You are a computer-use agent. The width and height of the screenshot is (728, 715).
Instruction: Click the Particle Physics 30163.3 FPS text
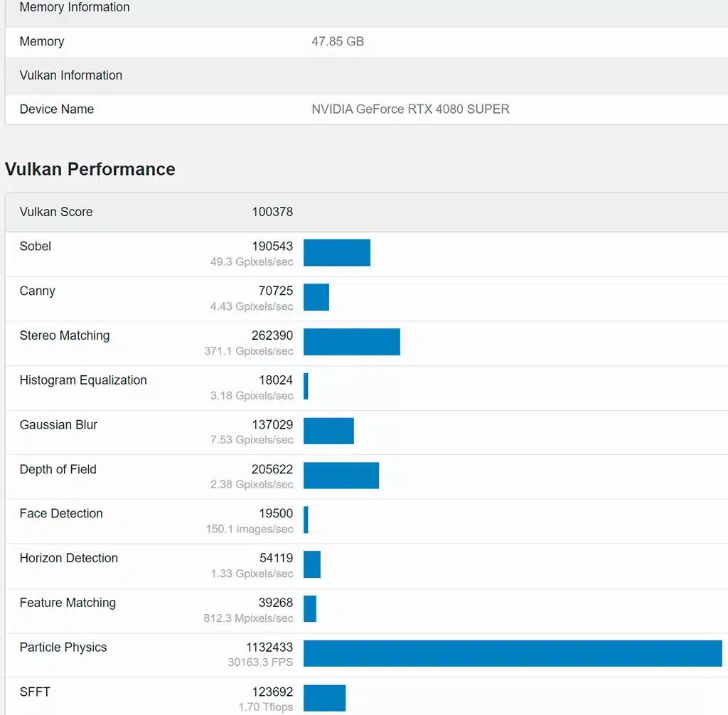click(x=260, y=662)
